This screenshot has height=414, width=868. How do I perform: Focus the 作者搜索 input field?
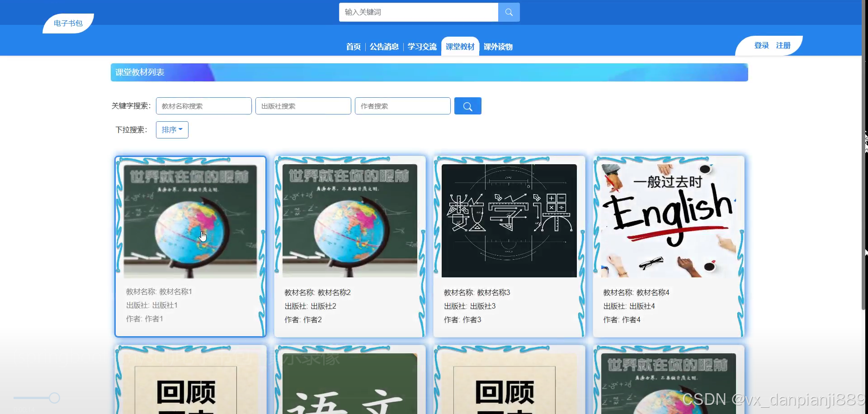tap(403, 106)
